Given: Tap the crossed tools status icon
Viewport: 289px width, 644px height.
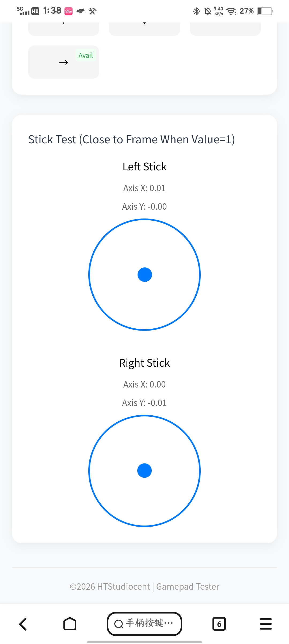Looking at the screenshot, I should tap(93, 11).
